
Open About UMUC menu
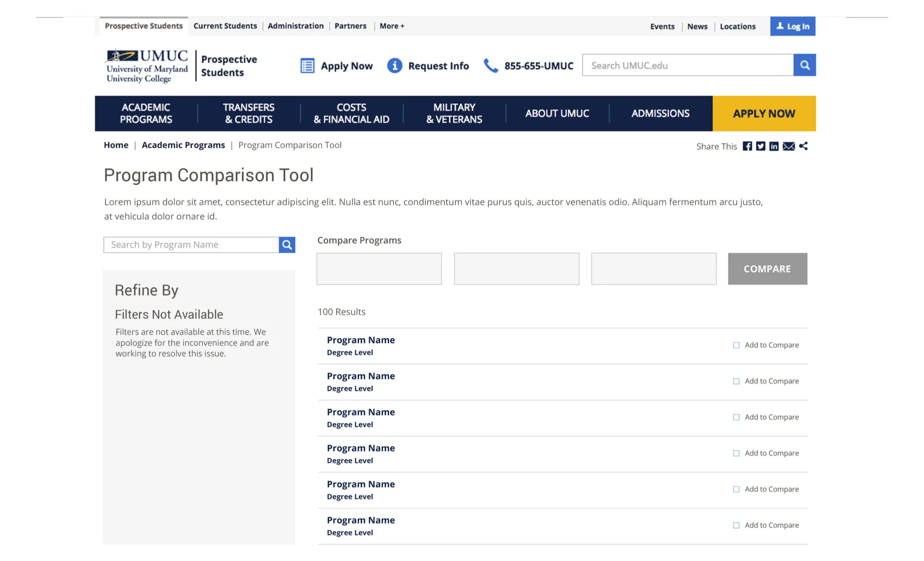pyautogui.click(x=557, y=114)
